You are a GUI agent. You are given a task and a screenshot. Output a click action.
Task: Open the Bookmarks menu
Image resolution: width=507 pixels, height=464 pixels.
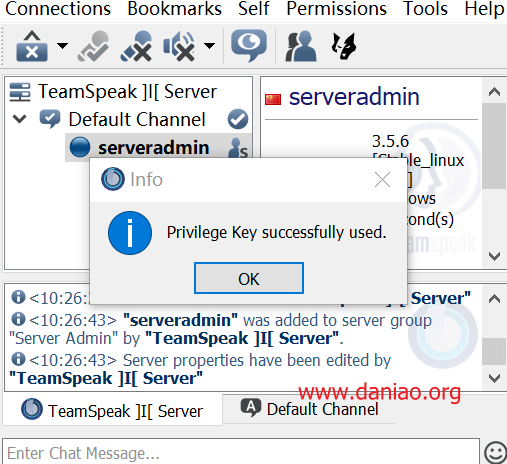click(x=174, y=9)
